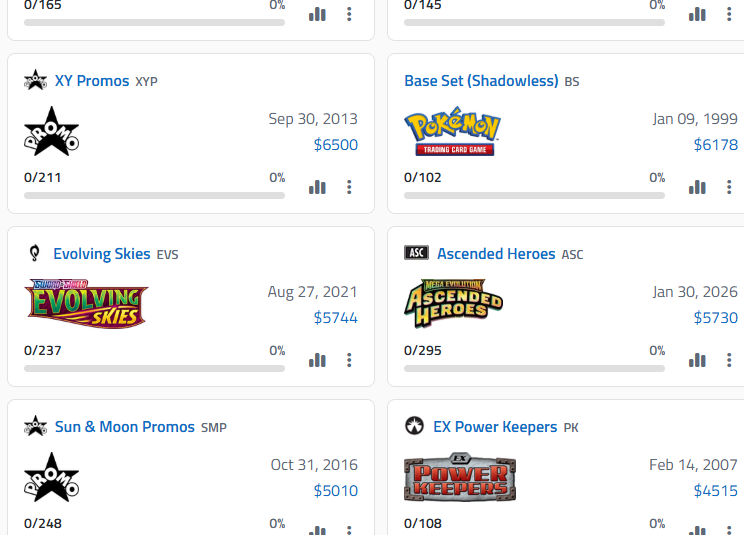This screenshot has height=535, width=744.
Task: Open bar chart stats for Ascended Heroes
Action: [x=697, y=360]
